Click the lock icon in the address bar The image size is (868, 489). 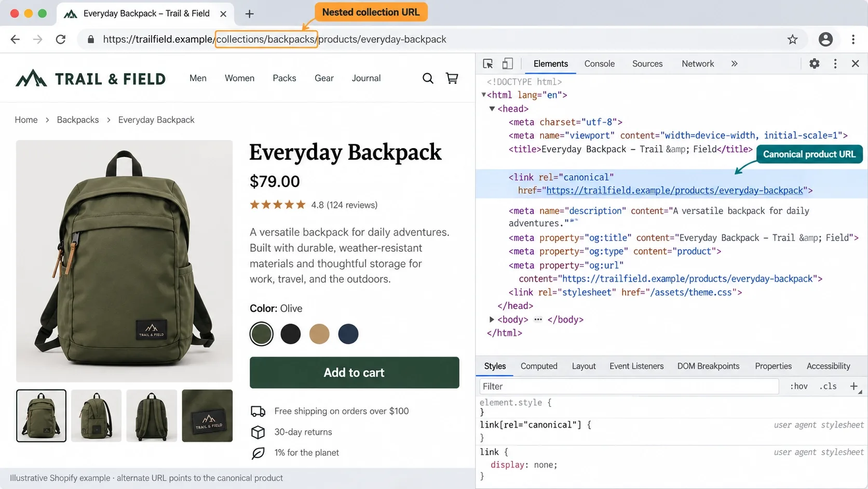91,39
